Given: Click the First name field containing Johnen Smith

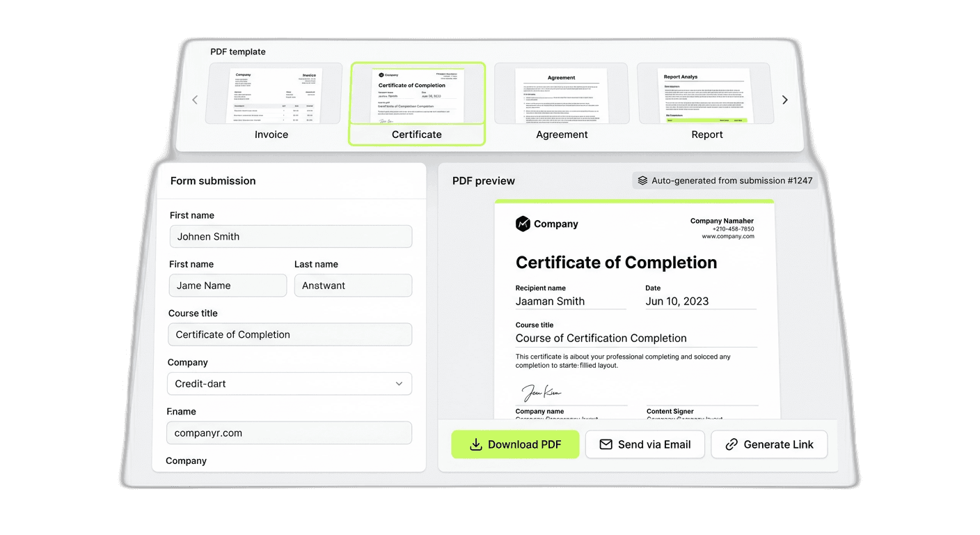Looking at the screenshot, I should 291,236.
